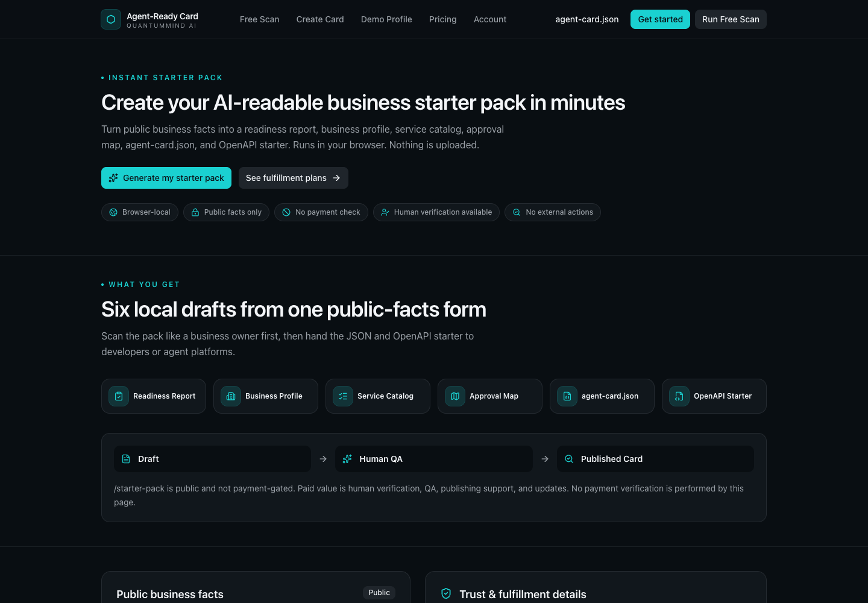
Task: Click See fulfillment plans button
Action: [x=294, y=178]
